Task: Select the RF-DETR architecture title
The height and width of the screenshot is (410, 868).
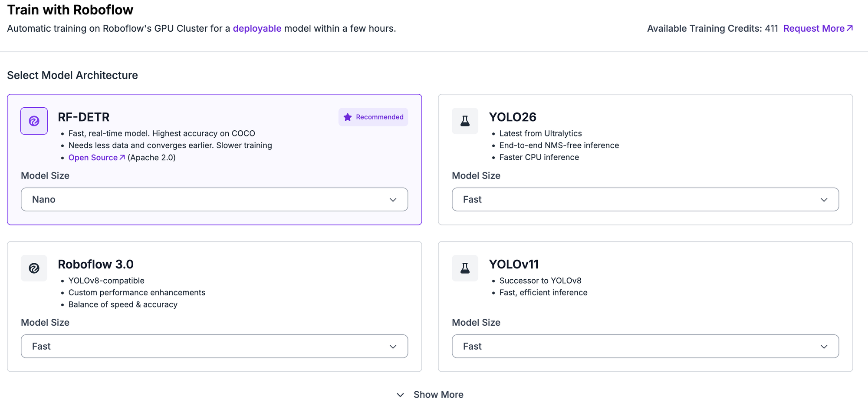Action: point(84,117)
